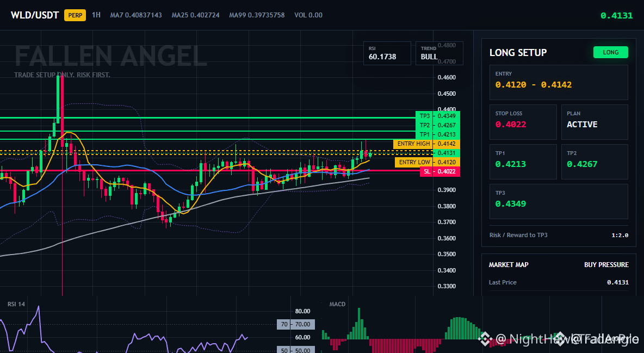The height and width of the screenshot is (353, 644).
Task: Click the PLAN ACTIVE card
Action: pyautogui.click(x=595, y=122)
